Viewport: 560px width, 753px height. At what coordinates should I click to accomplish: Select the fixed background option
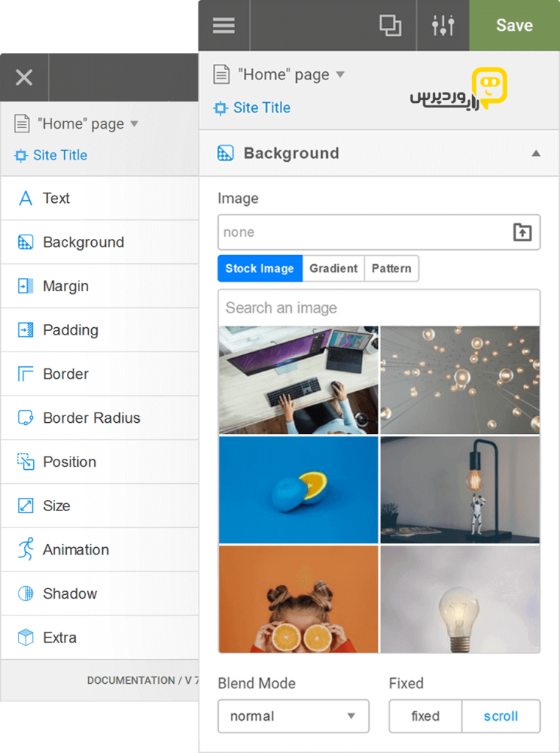click(426, 716)
